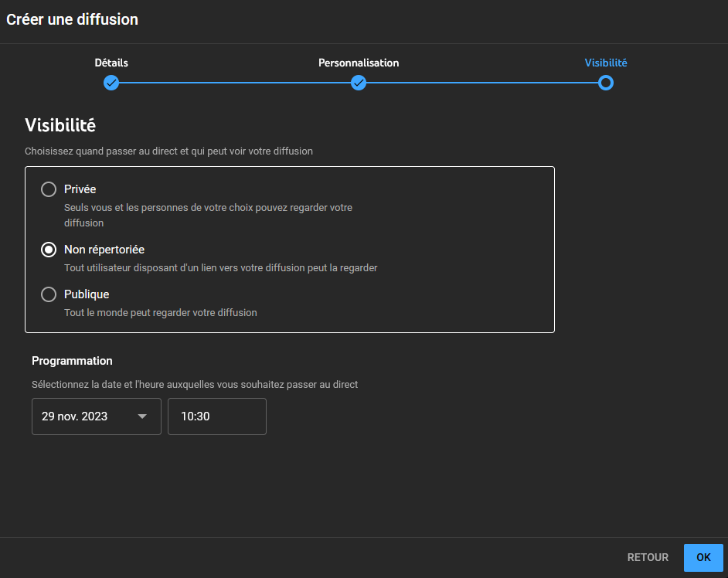Click the Publique option label
The image size is (728, 578).
87,294
